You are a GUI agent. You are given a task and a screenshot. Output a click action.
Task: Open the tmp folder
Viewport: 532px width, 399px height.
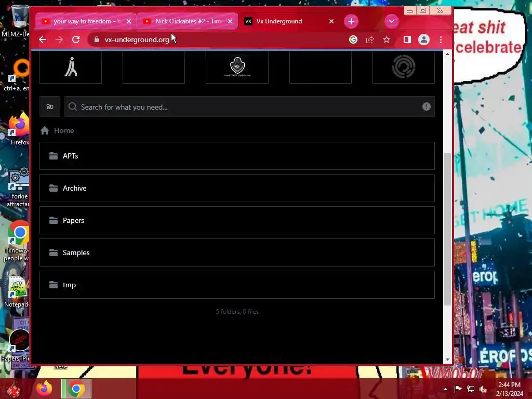point(237,285)
